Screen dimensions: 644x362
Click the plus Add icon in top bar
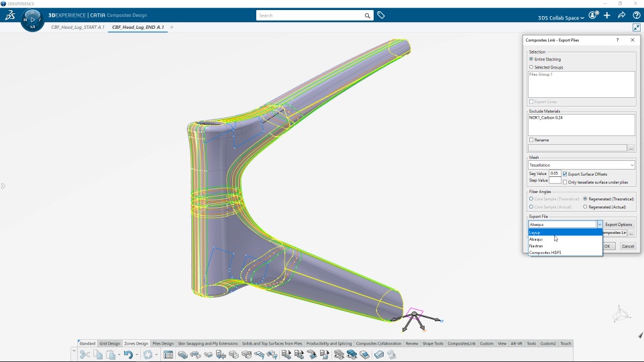tap(607, 15)
